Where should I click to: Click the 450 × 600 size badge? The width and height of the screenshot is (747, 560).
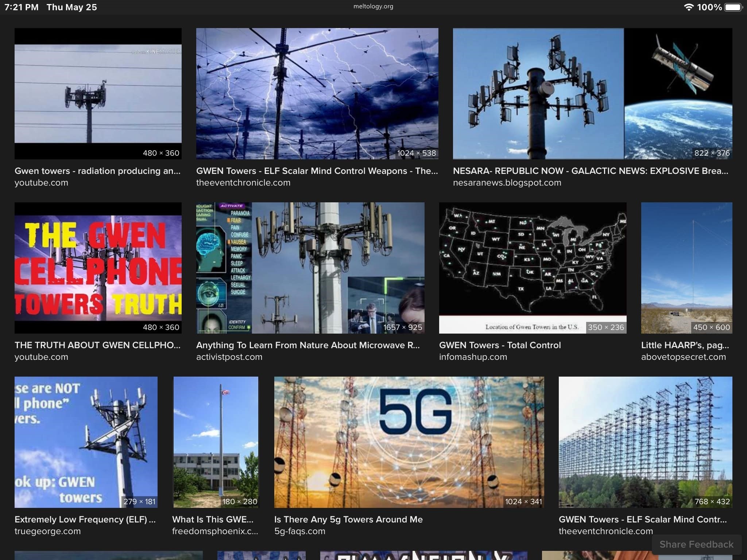(712, 327)
